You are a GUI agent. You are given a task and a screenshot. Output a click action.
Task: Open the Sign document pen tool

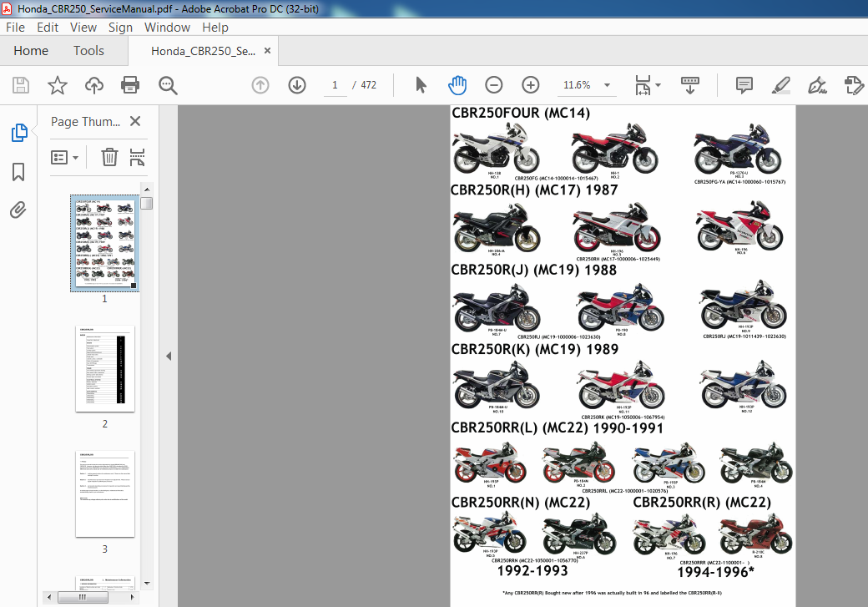817,85
